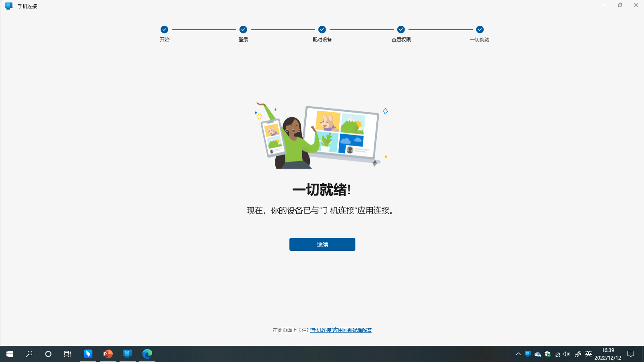This screenshot has width=644, height=362.
Task: Click the 配对设备 step label
Action: coord(322,40)
